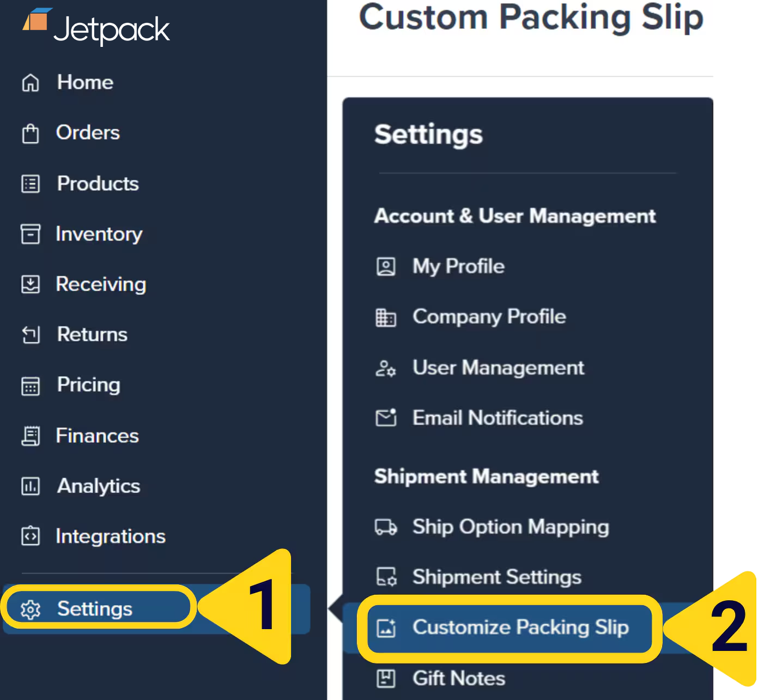Viewport: 758px width, 700px height.
Task: Select the Orders bag icon
Action: (x=30, y=133)
